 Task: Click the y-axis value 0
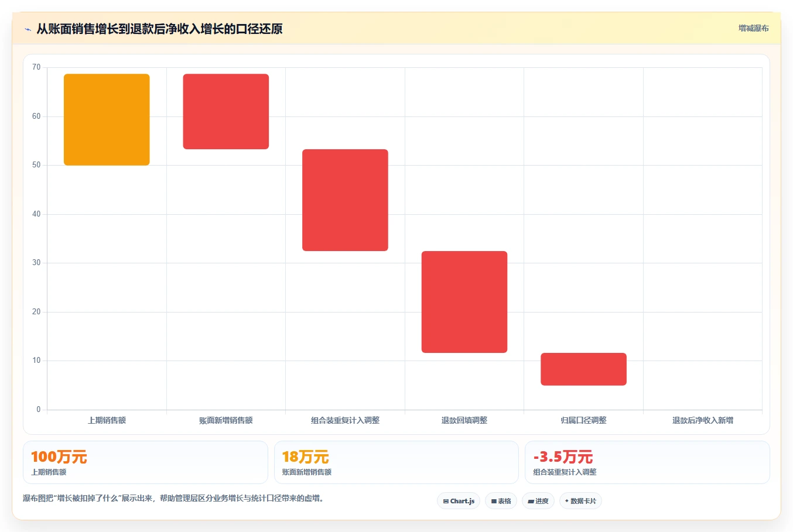[x=39, y=410]
